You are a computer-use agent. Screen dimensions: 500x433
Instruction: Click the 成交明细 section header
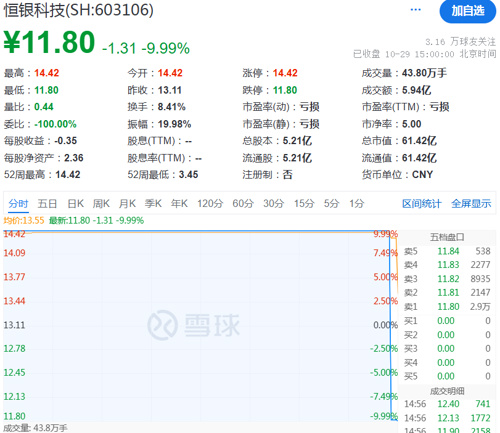pyautogui.click(x=447, y=391)
